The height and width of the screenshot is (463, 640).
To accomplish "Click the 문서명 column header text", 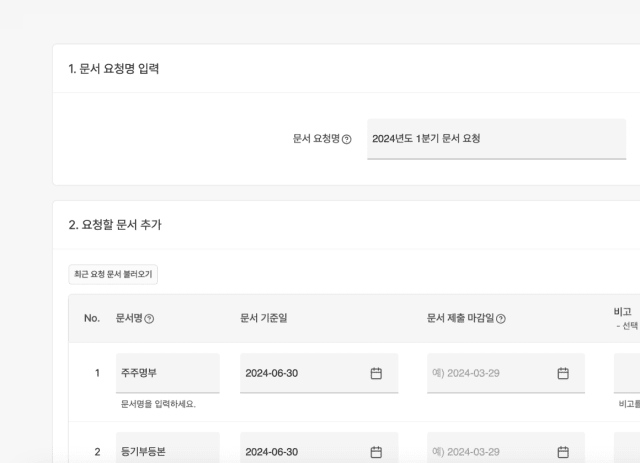I will click(x=129, y=318).
